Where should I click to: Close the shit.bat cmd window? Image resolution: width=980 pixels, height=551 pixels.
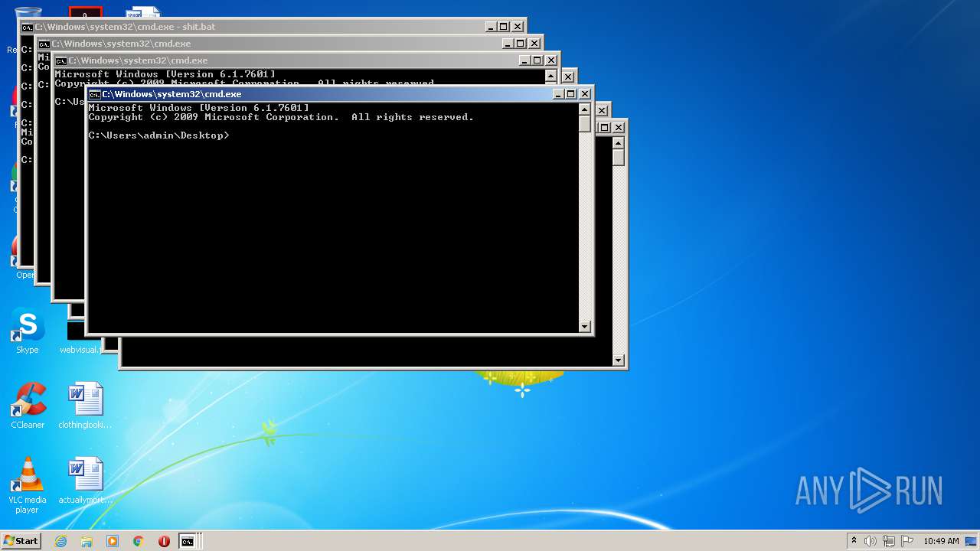tap(518, 27)
